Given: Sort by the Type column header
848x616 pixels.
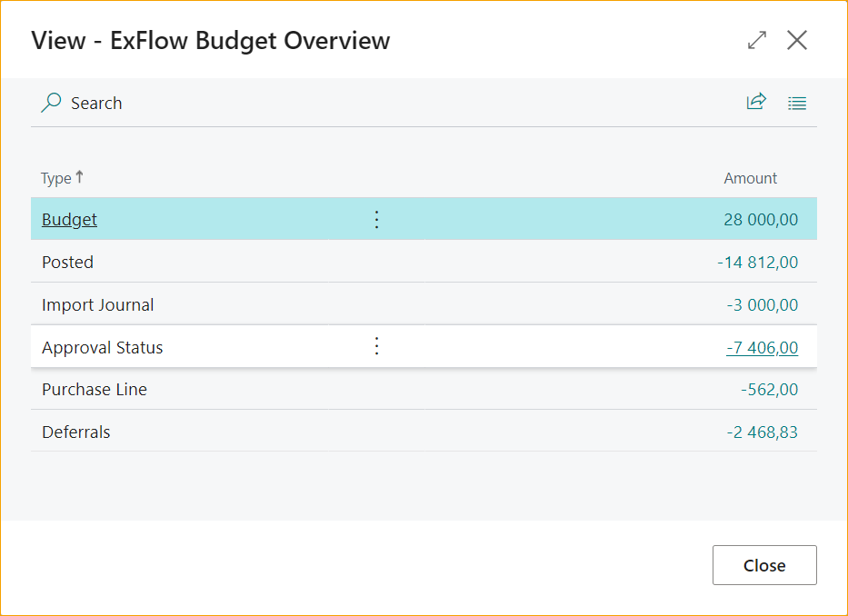Looking at the screenshot, I should point(62,178).
